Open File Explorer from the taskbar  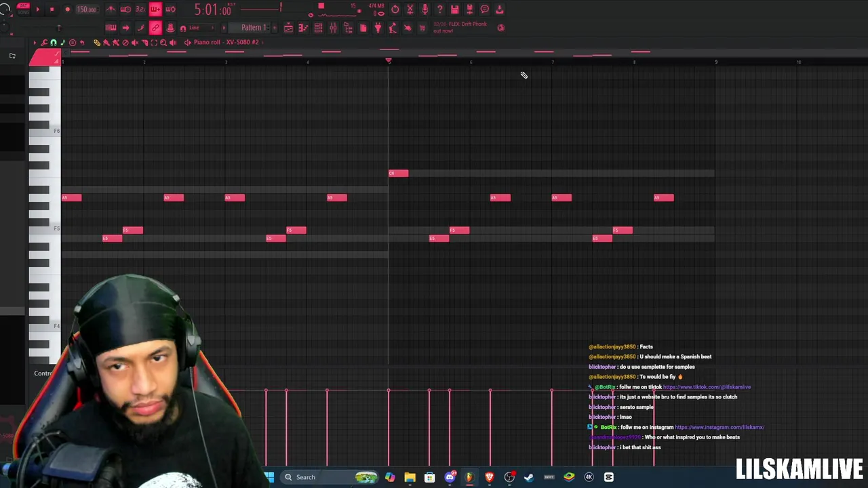(410, 477)
